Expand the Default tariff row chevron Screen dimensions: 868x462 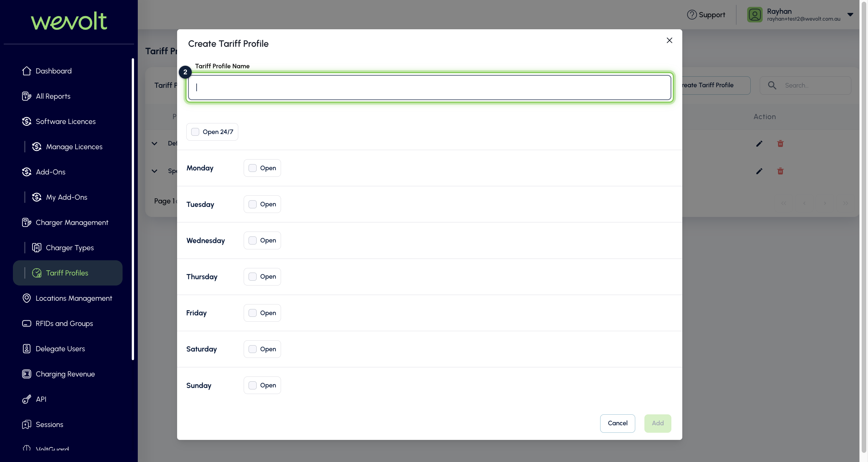154,143
